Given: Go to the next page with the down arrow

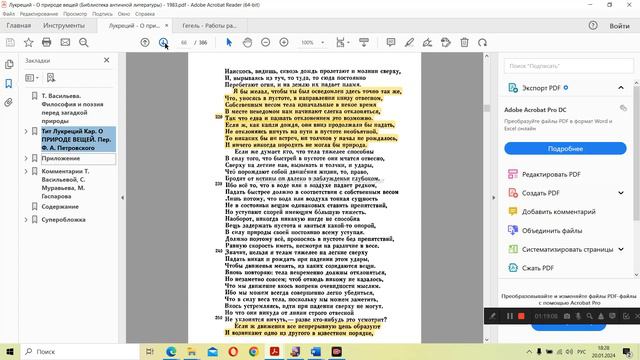Looking at the screenshot, I should [x=163, y=42].
